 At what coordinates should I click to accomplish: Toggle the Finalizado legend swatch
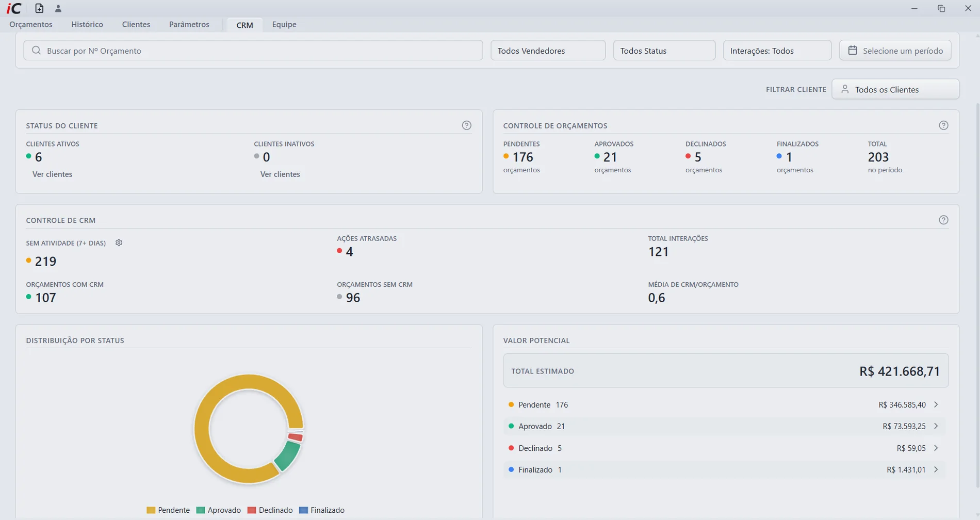tap(304, 510)
